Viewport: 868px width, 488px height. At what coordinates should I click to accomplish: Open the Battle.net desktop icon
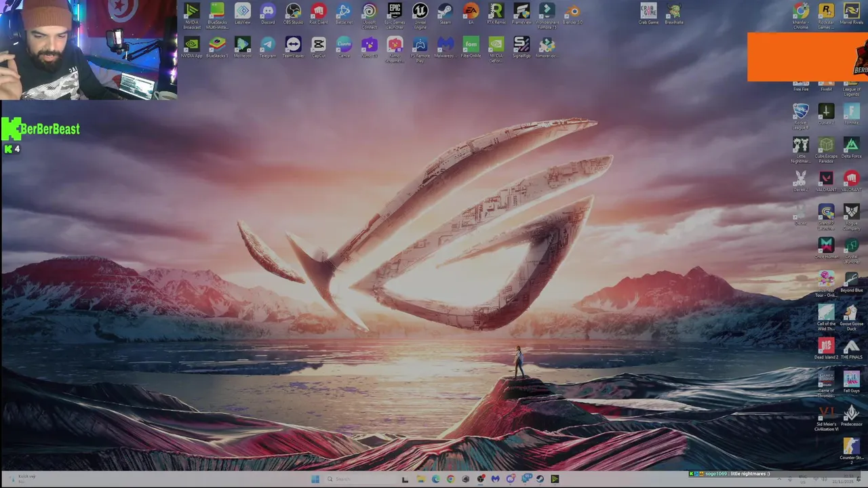tap(344, 14)
